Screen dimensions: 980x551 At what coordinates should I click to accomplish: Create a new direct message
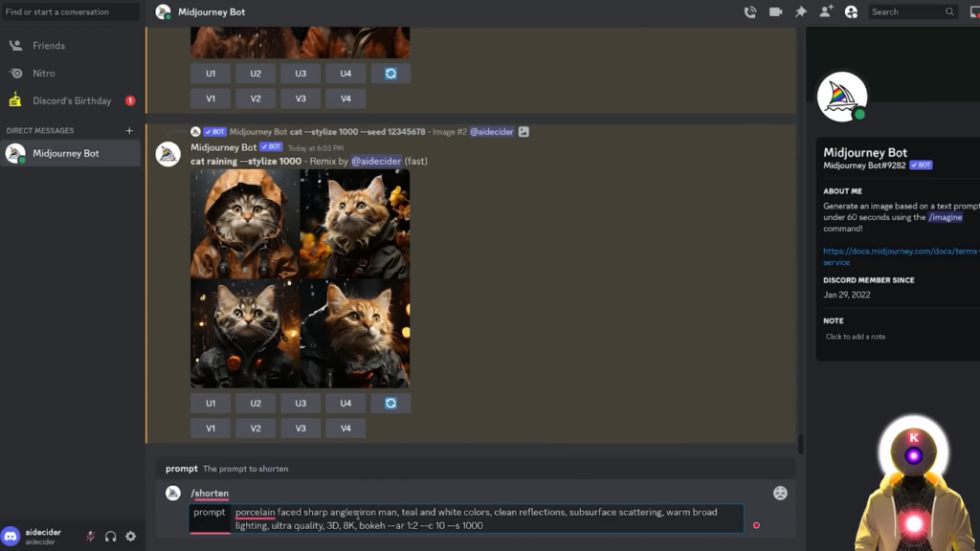[x=129, y=130]
